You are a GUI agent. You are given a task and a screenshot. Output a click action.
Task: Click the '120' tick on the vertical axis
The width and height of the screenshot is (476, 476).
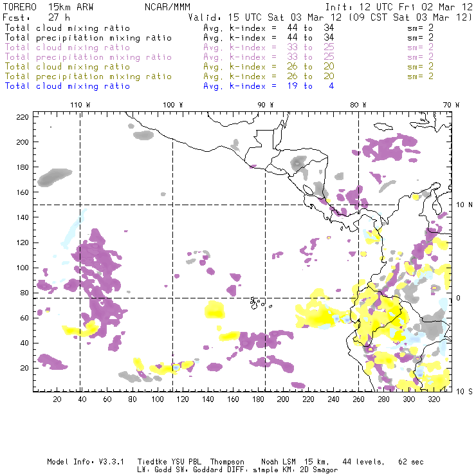pyautogui.click(x=23, y=243)
